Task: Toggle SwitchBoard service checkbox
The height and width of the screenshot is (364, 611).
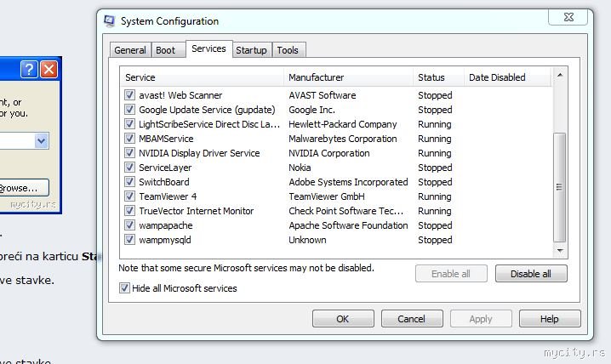Action: pos(129,181)
